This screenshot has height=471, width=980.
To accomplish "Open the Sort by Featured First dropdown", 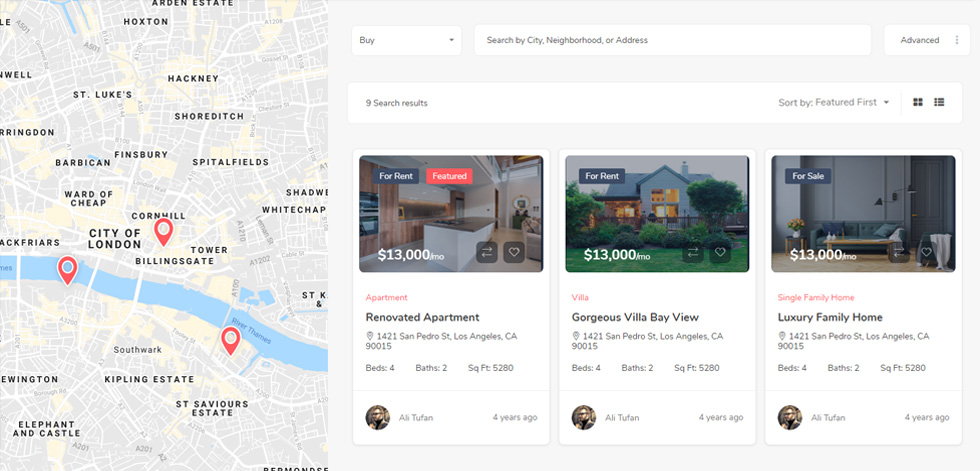I will (x=833, y=102).
